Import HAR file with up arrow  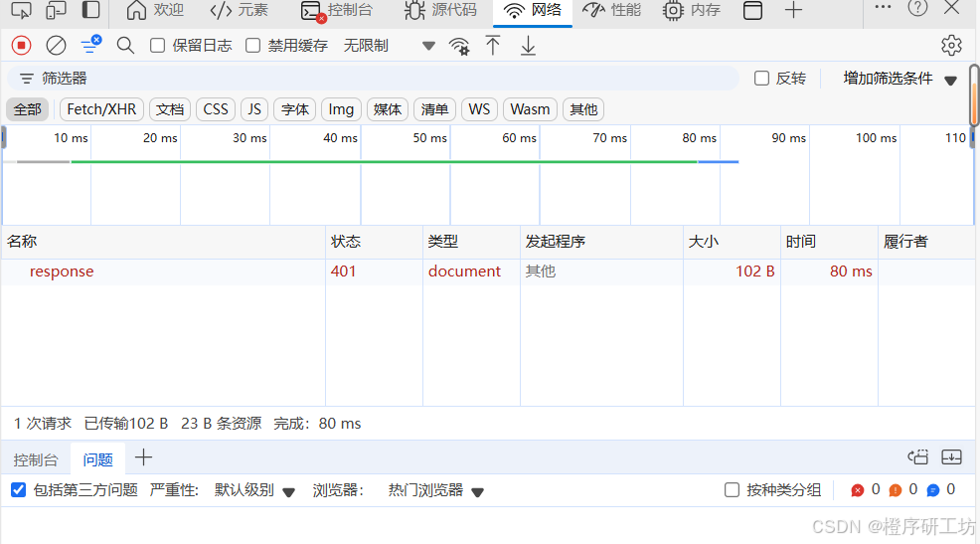(x=493, y=46)
